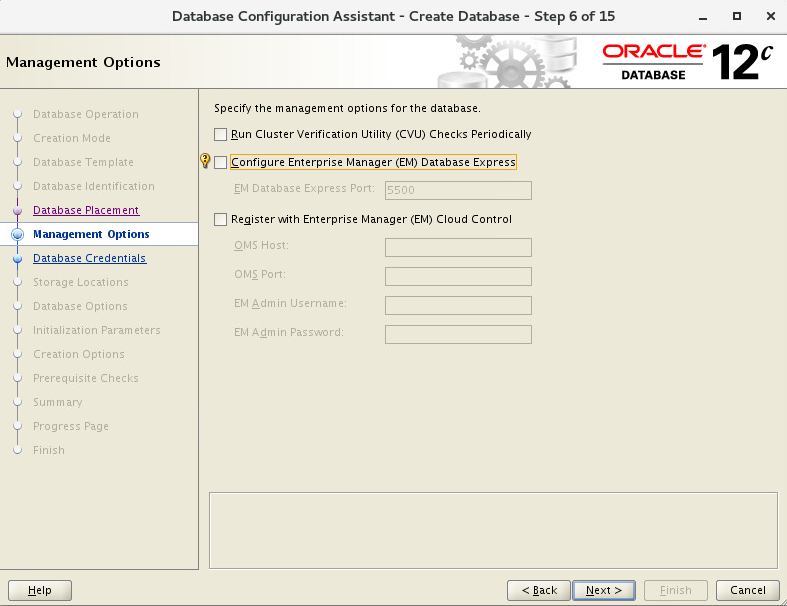Click the EM Database Express Port field
The image size is (787, 606).
pos(458,190)
